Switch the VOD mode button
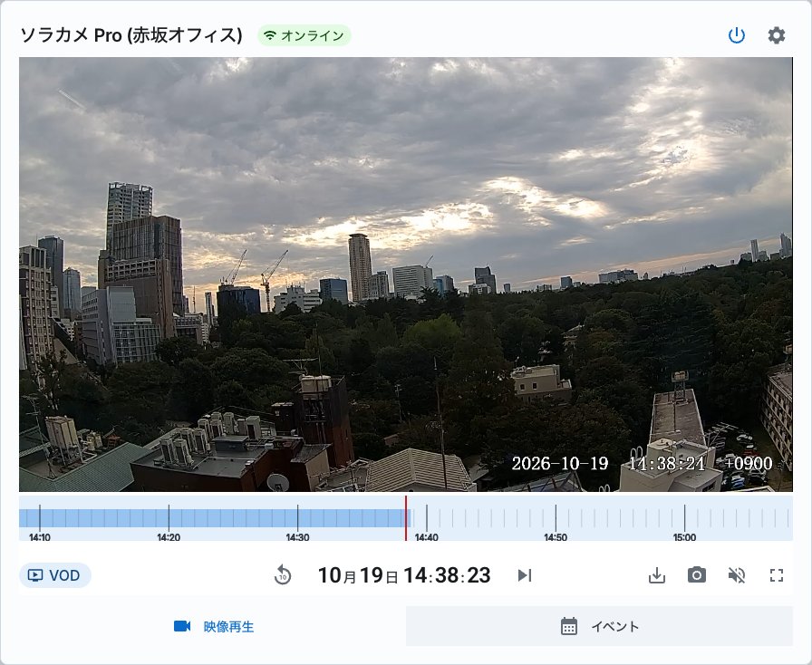Viewport: 812px width, 665px height. 55,575
